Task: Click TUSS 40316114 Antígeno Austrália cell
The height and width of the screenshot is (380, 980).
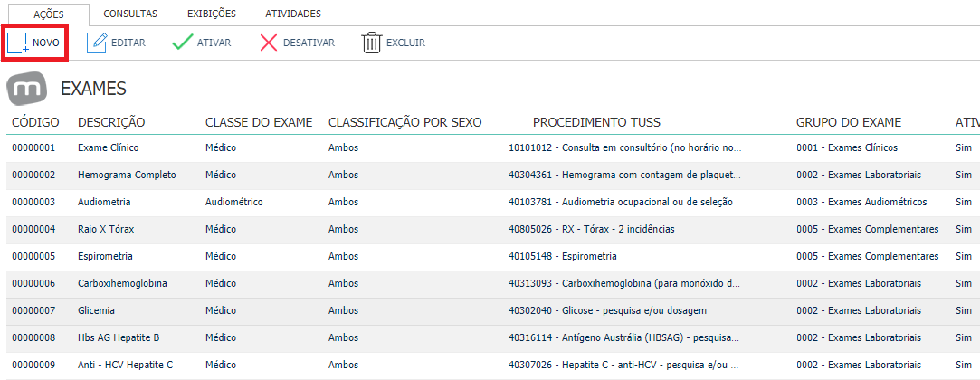Action: coord(625,337)
